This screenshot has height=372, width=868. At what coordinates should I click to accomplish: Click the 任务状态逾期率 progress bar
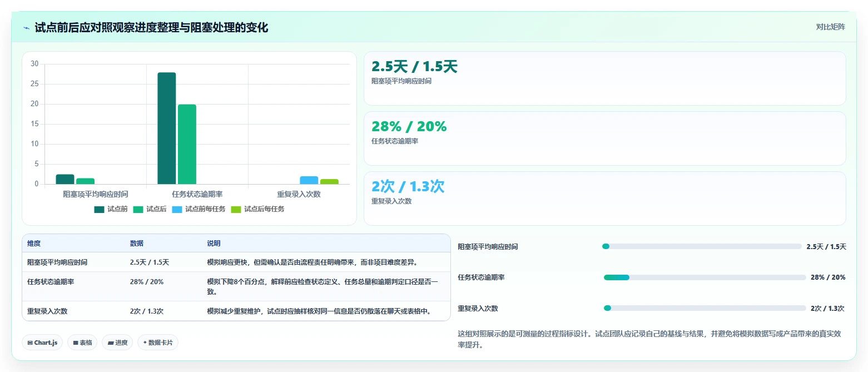705,277
